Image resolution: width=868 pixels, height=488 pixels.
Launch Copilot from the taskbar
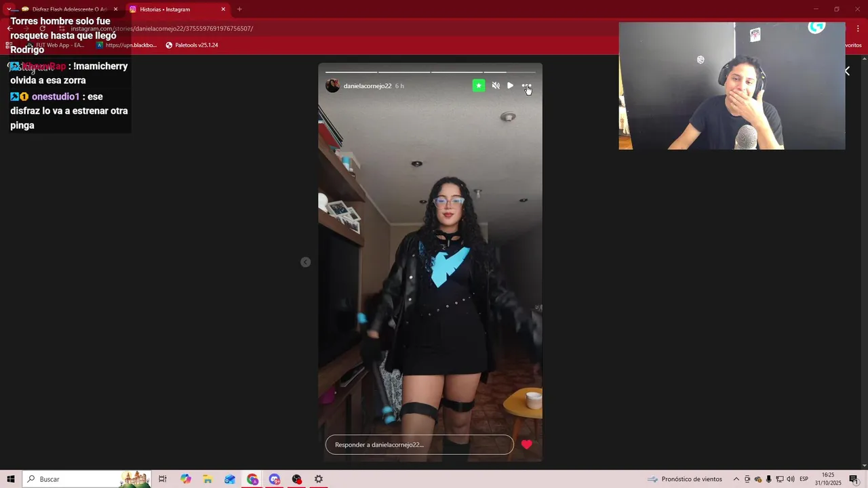click(186, 479)
